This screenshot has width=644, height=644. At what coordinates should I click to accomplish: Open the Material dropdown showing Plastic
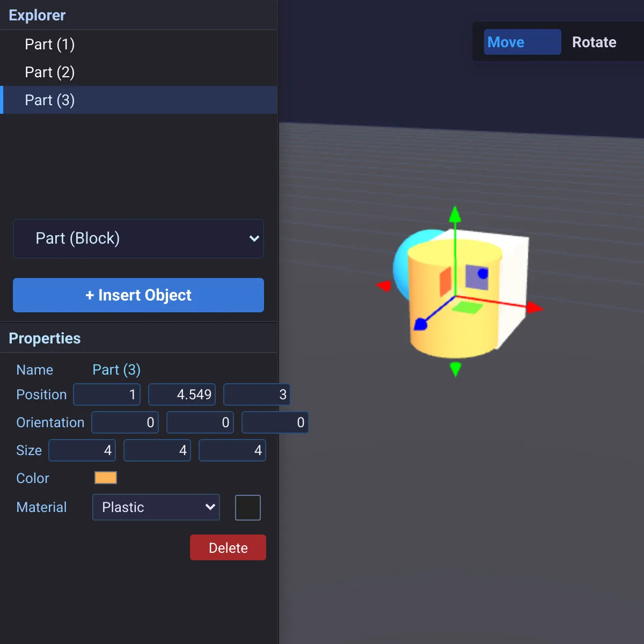[156, 507]
